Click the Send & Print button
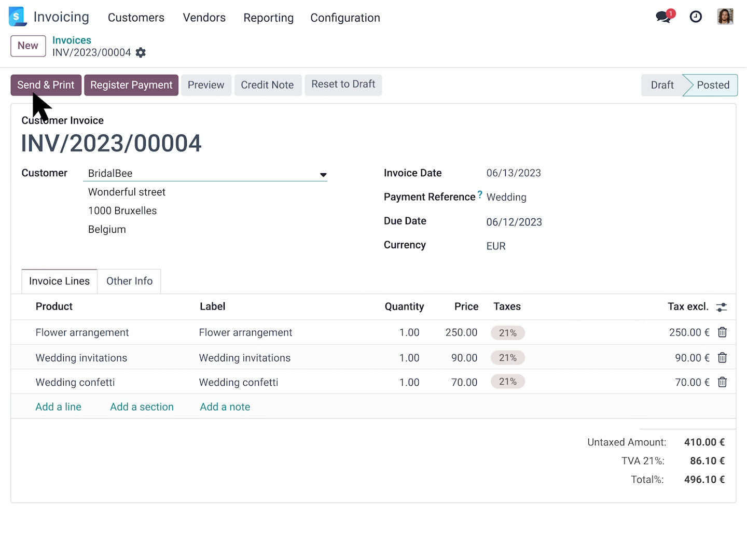The height and width of the screenshot is (560, 747). (x=46, y=85)
